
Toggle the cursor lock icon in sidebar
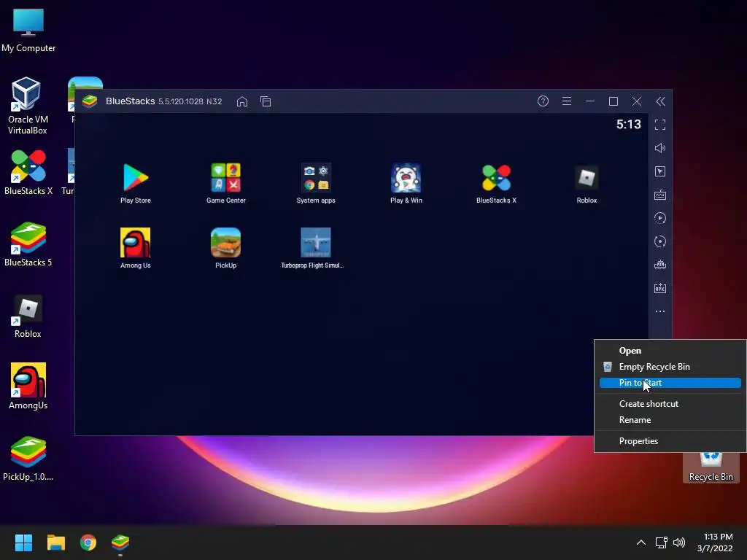coord(659,171)
